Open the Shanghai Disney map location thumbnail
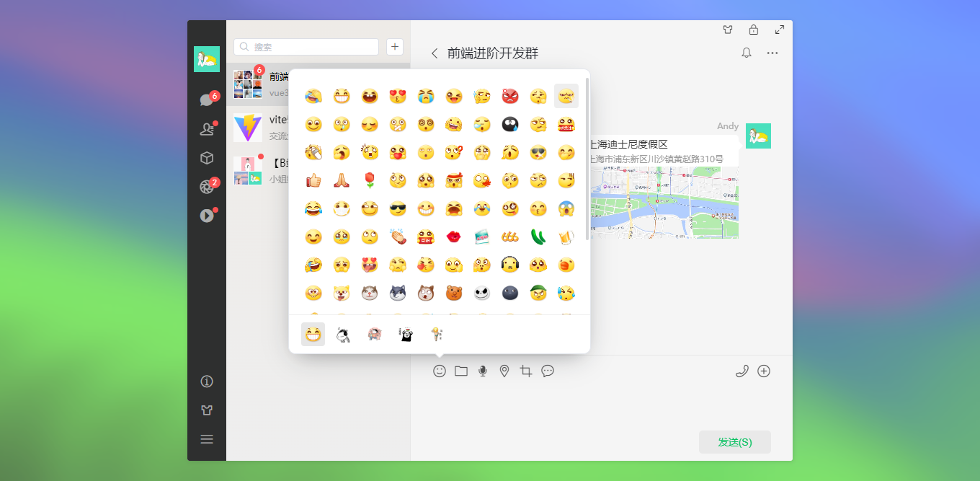 pos(664,203)
